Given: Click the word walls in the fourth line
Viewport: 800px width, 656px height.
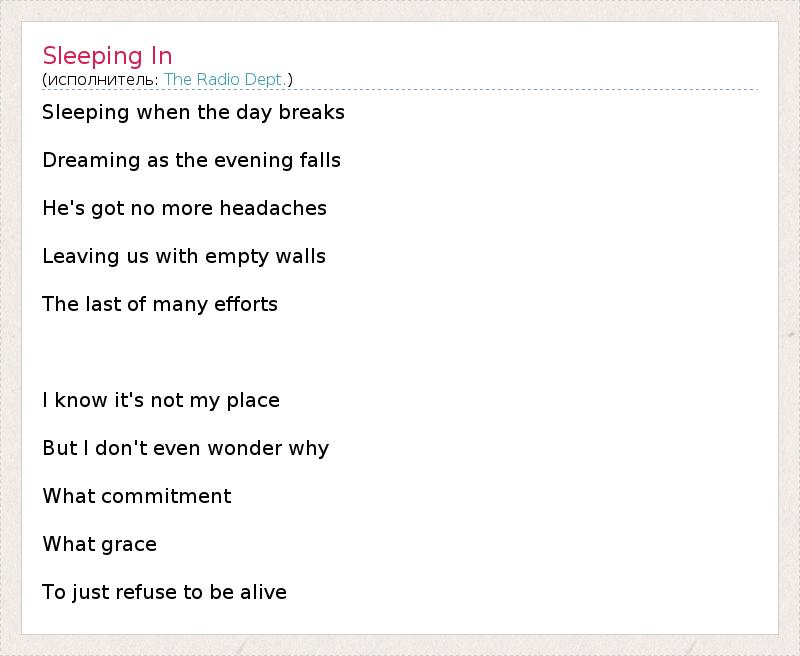Looking at the screenshot, I should point(302,256).
